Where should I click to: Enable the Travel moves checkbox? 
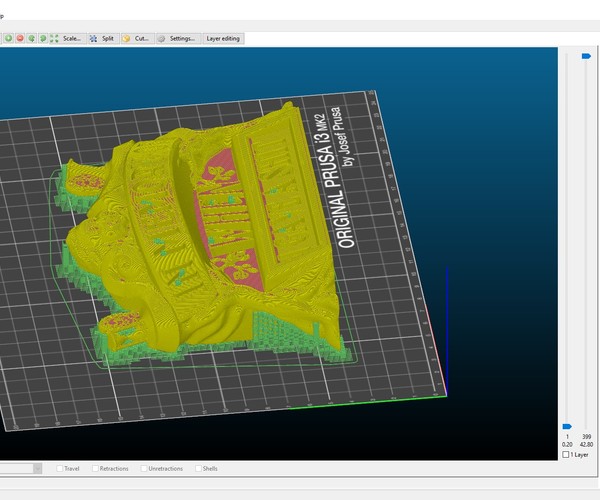pos(61,468)
